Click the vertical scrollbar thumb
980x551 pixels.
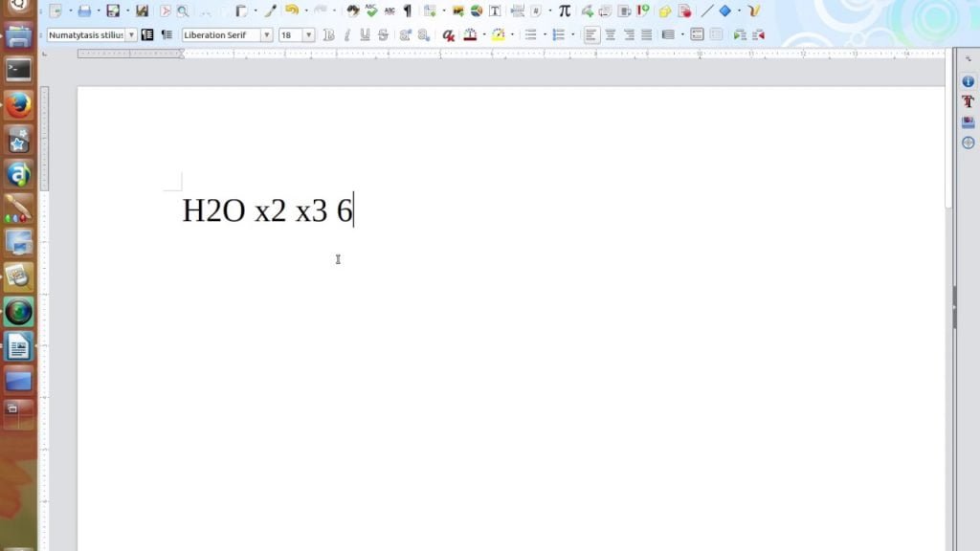[x=948, y=128]
